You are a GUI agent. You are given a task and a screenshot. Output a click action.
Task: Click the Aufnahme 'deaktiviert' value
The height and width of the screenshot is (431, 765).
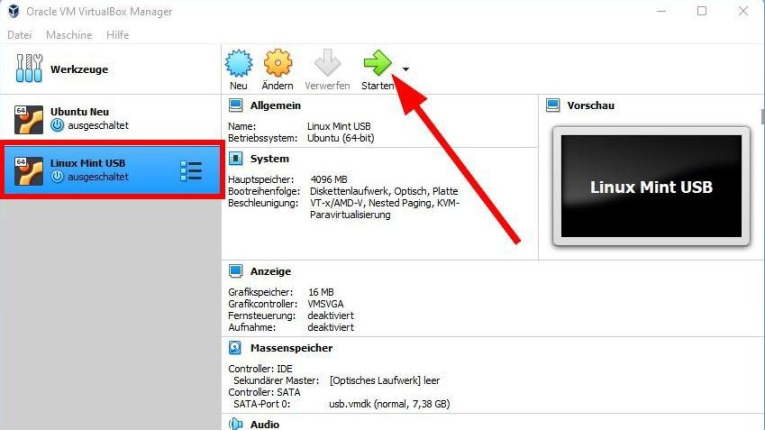pyautogui.click(x=330, y=327)
